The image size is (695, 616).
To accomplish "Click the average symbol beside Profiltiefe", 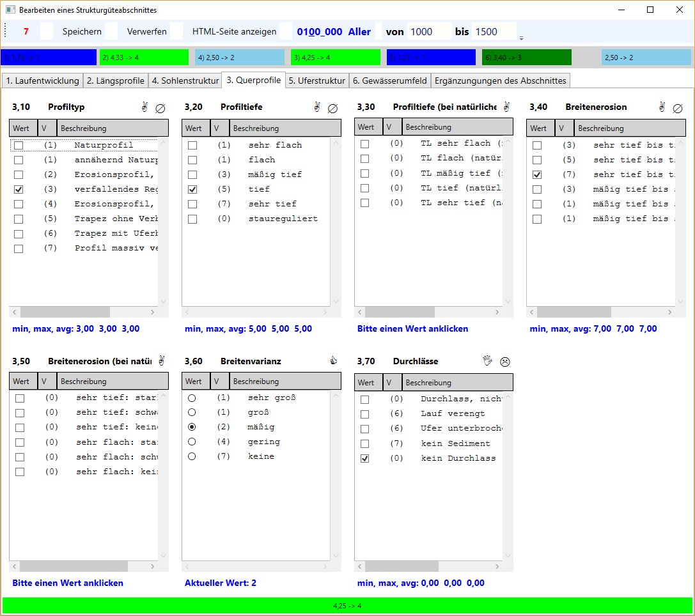I will [x=332, y=109].
